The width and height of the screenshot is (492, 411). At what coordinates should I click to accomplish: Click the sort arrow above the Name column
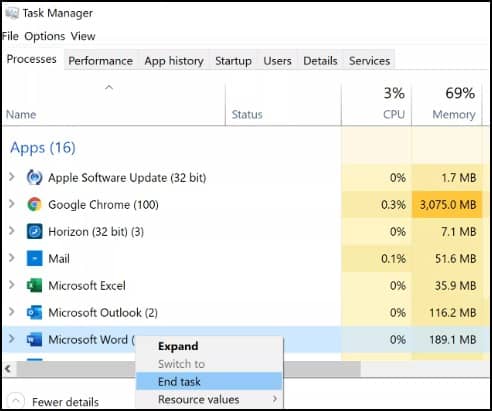[109, 88]
